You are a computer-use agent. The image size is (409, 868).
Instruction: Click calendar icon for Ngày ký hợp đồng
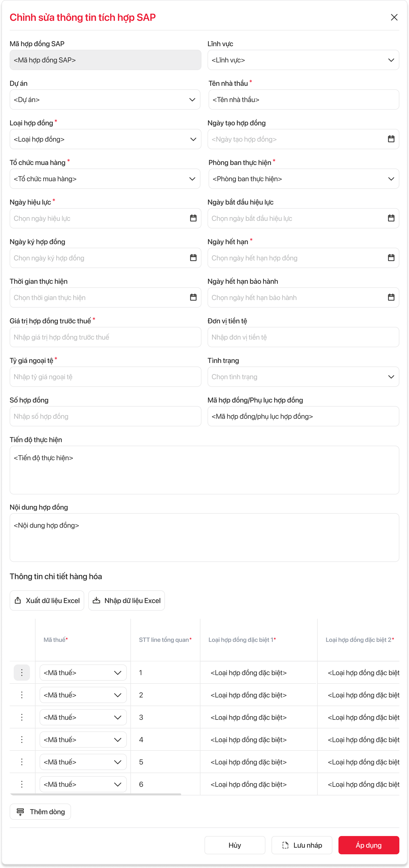pos(193,258)
